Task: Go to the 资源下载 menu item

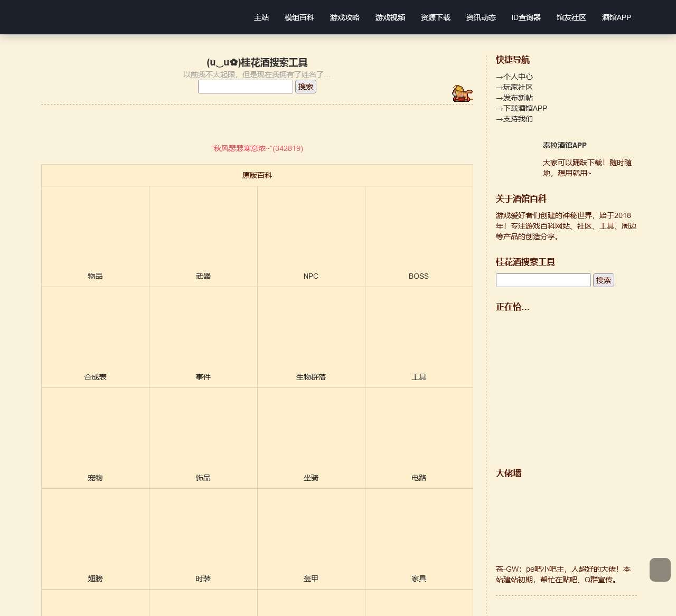Action: point(435,17)
